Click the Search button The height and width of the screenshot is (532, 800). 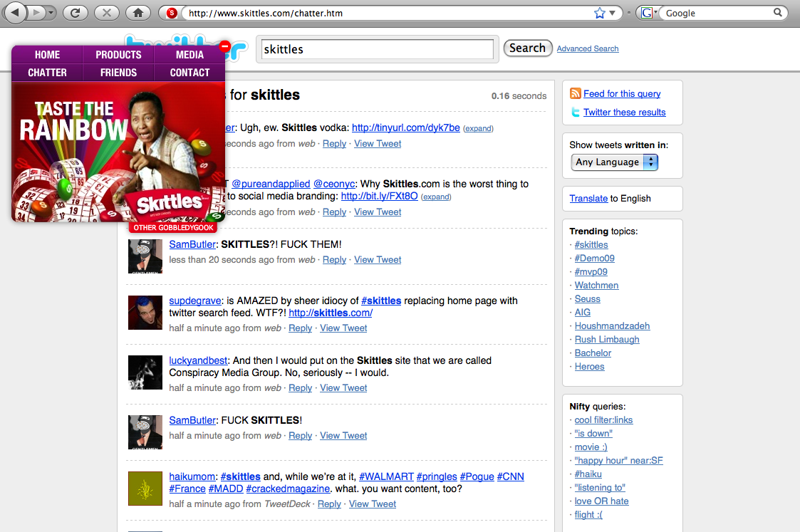point(527,48)
